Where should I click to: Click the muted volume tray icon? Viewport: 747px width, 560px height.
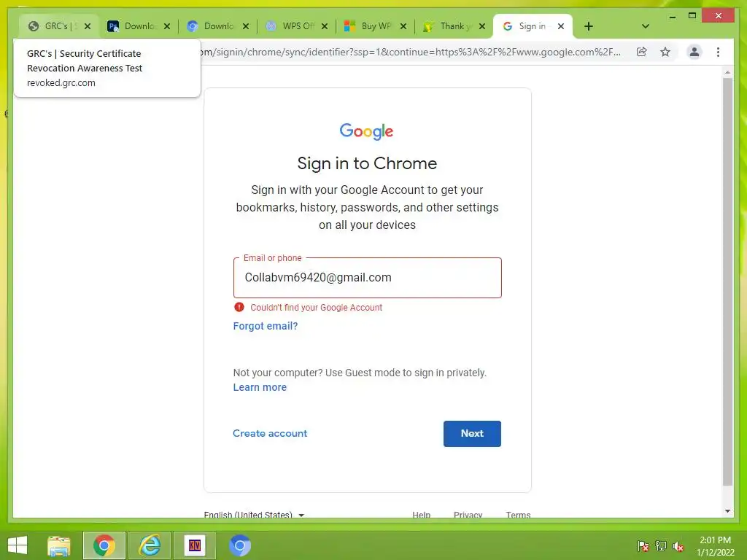[678, 545]
